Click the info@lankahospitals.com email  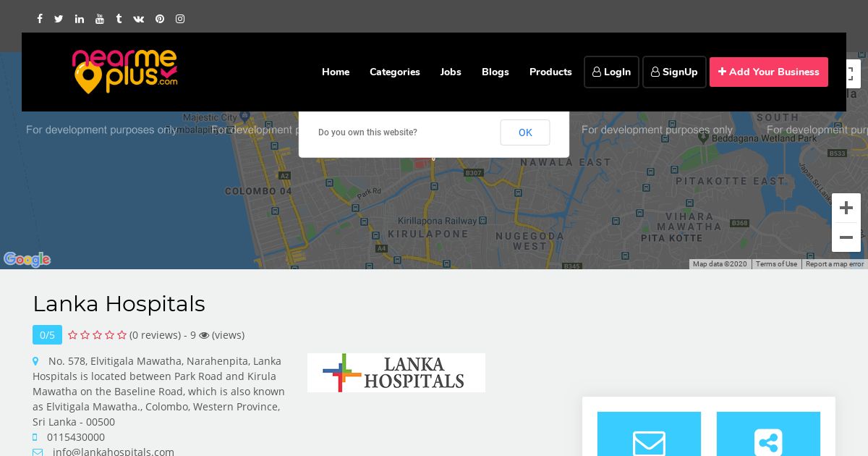click(x=114, y=452)
